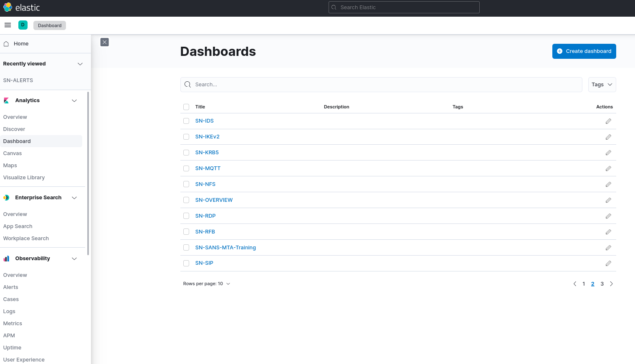Click the Home icon in sidebar
The image size is (635, 364).
[x=6, y=44]
